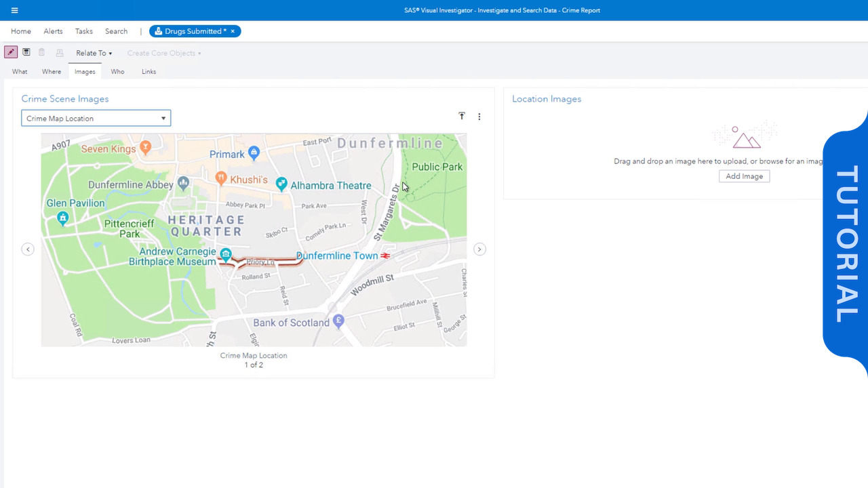Select the Images tab

[x=85, y=71]
